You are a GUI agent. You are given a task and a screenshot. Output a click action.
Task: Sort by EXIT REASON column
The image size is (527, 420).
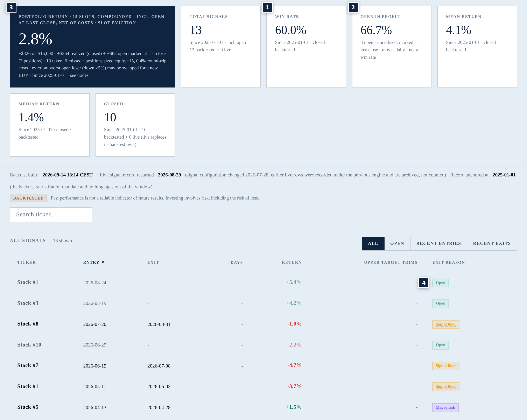448,262
